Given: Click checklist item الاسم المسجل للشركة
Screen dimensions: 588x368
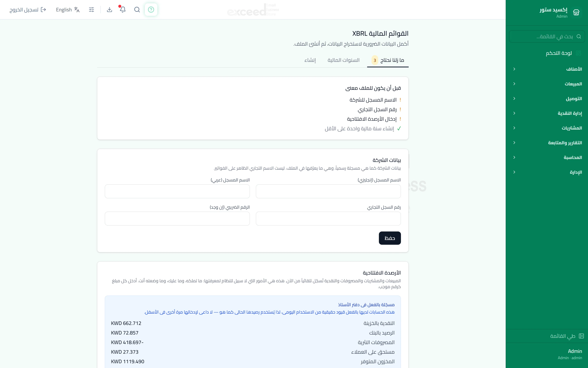Looking at the screenshot, I should (373, 100).
